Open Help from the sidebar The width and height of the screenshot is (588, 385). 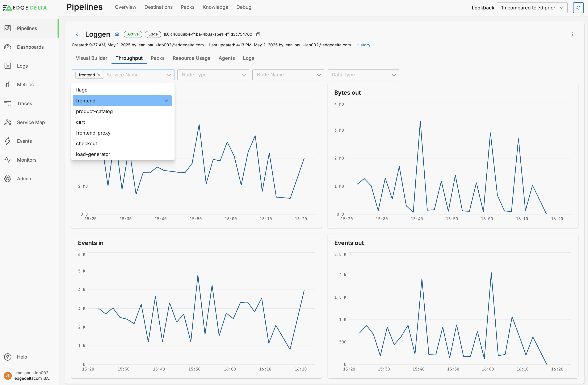click(29, 357)
